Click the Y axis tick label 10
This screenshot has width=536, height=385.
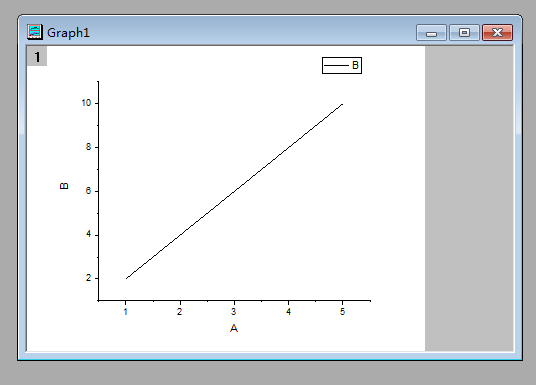86,103
